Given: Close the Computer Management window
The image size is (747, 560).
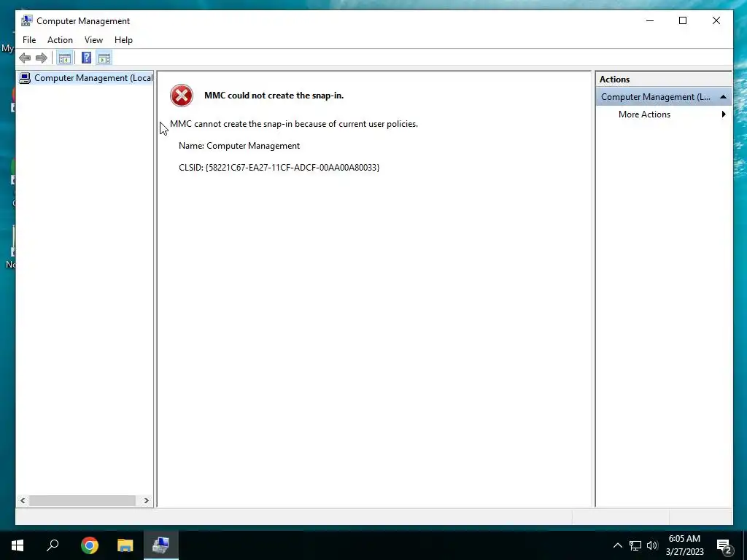Looking at the screenshot, I should [716, 20].
